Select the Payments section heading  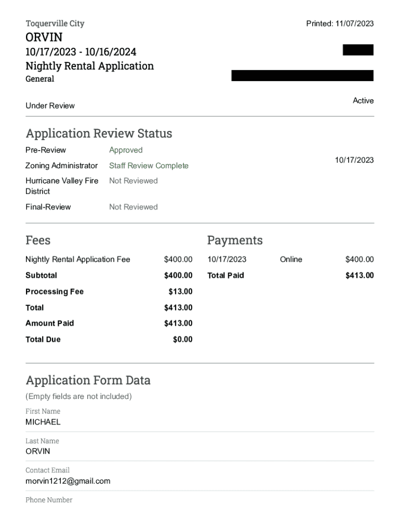click(x=235, y=240)
